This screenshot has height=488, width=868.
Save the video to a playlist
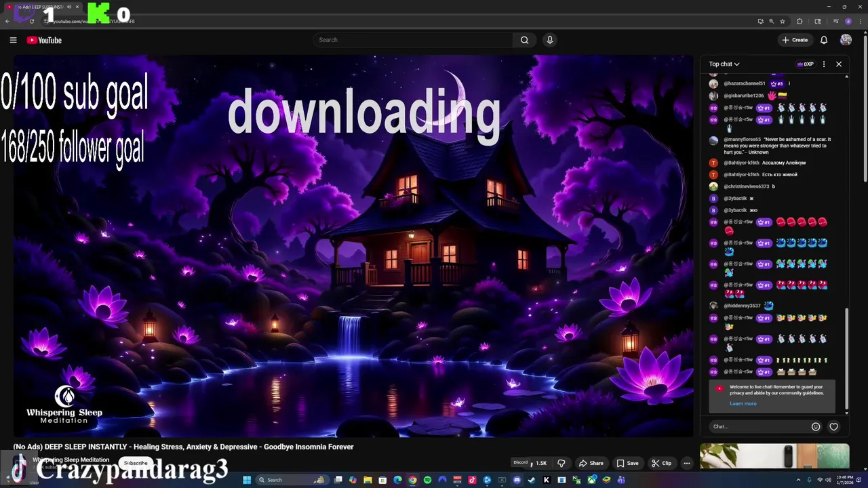[x=627, y=463]
